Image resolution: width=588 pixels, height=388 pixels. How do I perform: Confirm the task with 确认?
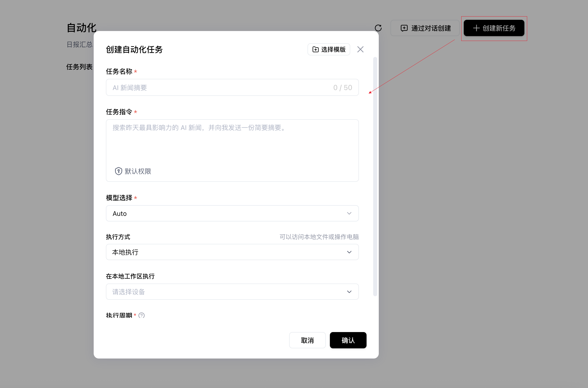pos(348,340)
